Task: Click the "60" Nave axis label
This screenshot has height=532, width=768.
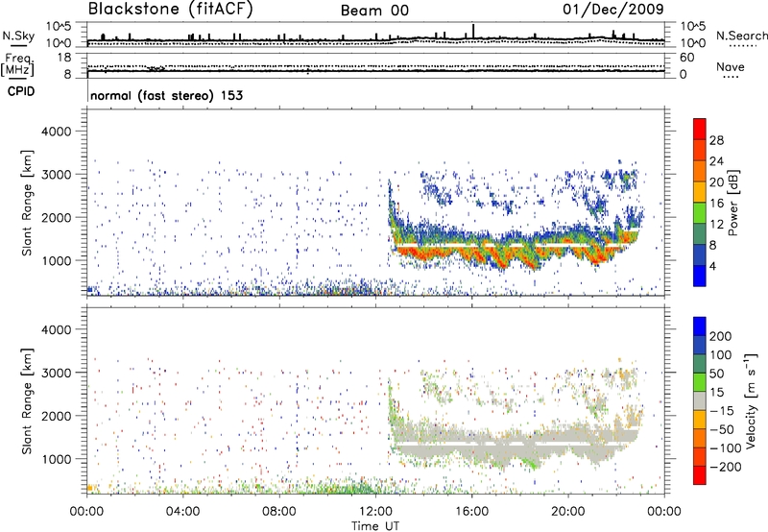Action: pyautogui.click(x=686, y=58)
